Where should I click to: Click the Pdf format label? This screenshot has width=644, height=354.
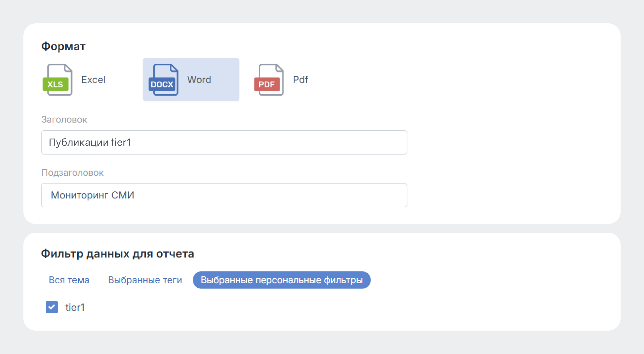tap(301, 80)
